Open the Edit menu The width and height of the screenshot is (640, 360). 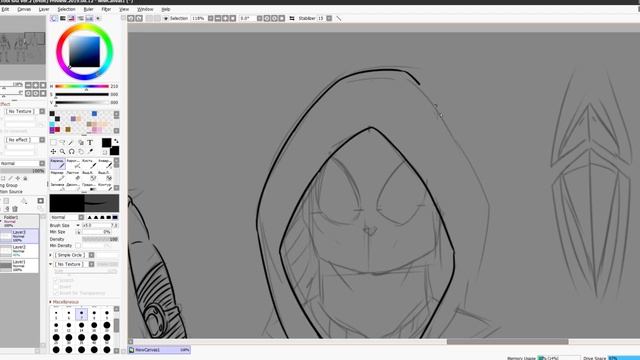pos(5,9)
